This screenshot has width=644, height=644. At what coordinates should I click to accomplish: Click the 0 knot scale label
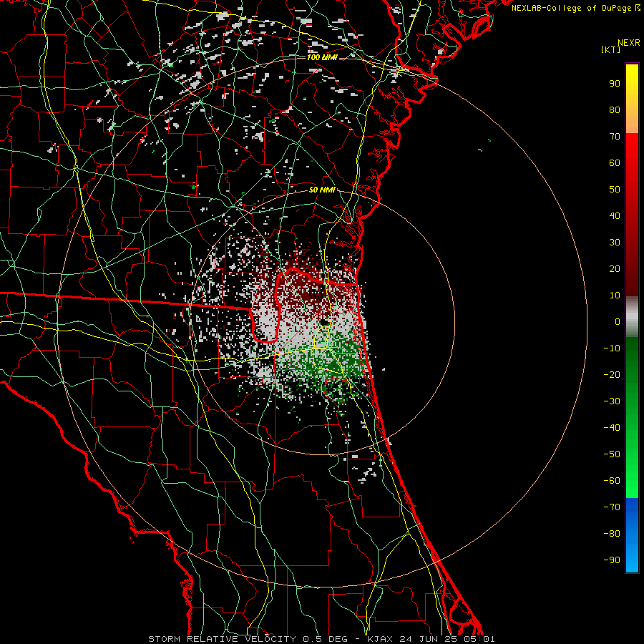[618, 321]
